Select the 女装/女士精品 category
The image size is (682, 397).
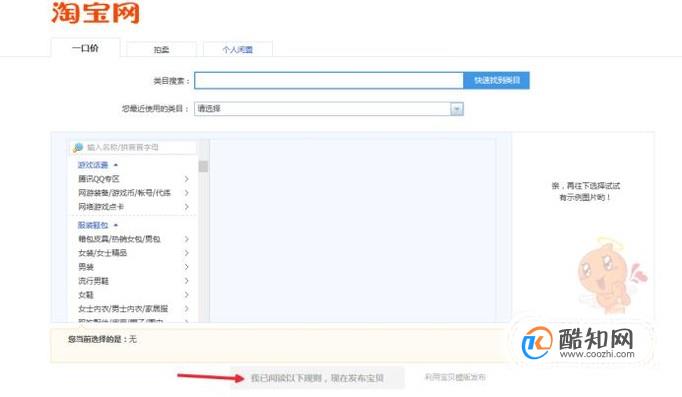pos(103,253)
